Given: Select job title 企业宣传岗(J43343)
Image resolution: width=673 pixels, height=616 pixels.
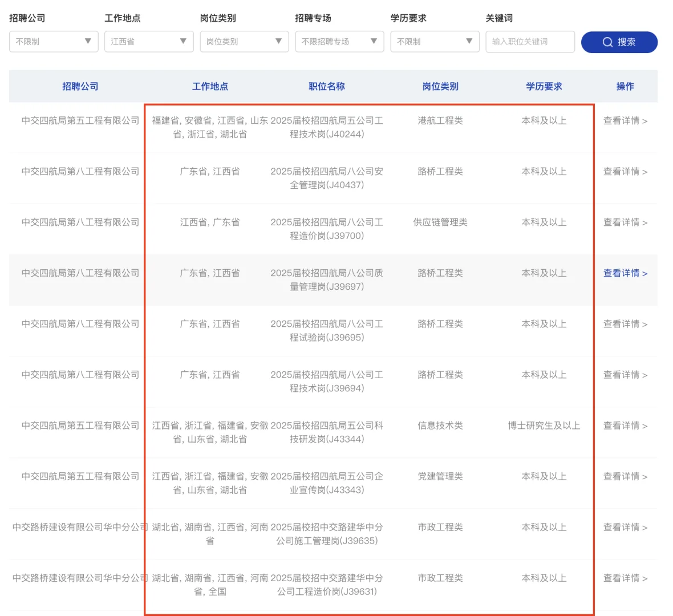Looking at the screenshot, I should (327, 483).
